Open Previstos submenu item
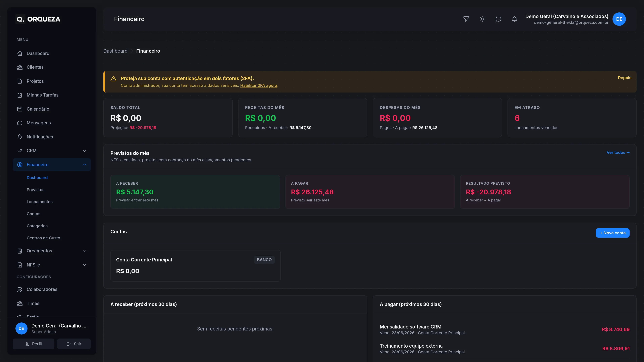 [36, 190]
